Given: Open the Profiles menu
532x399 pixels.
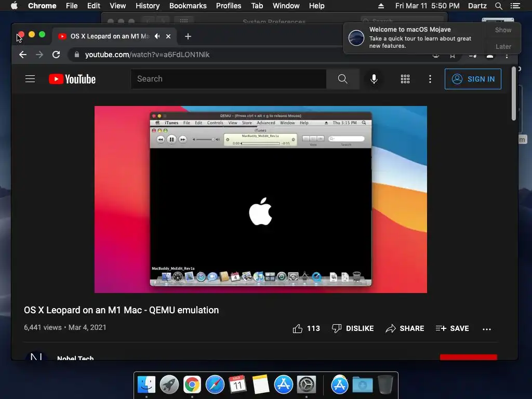Looking at the screenshot, I should point(229,6).
